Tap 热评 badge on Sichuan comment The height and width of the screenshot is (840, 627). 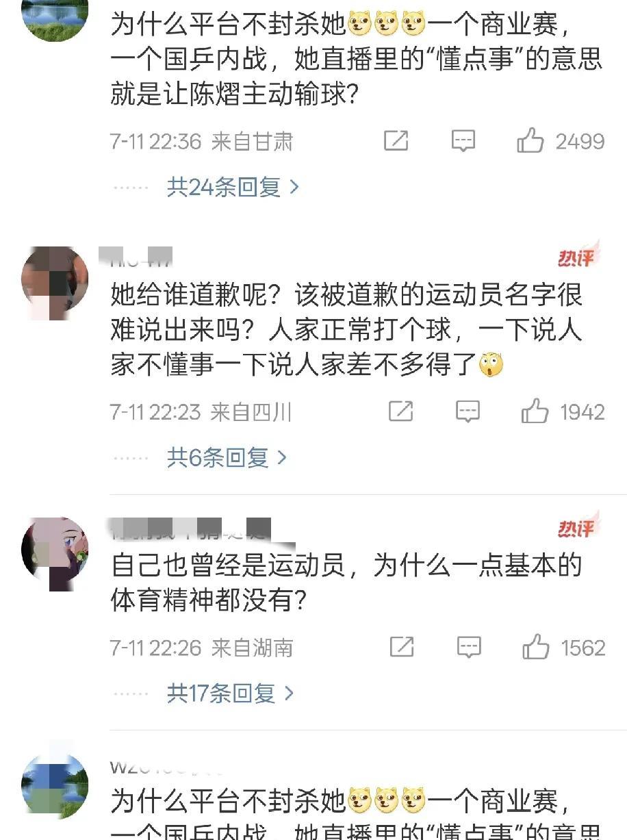point(577,255)
